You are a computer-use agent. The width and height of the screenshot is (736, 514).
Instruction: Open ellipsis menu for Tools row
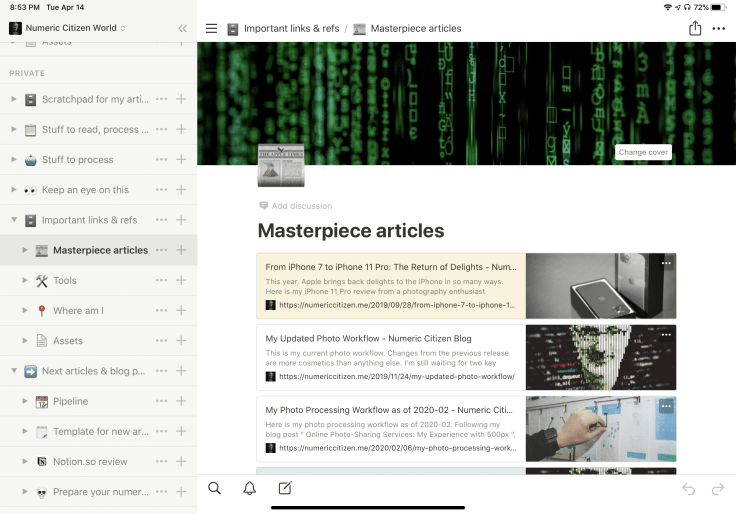pos(161,280)
